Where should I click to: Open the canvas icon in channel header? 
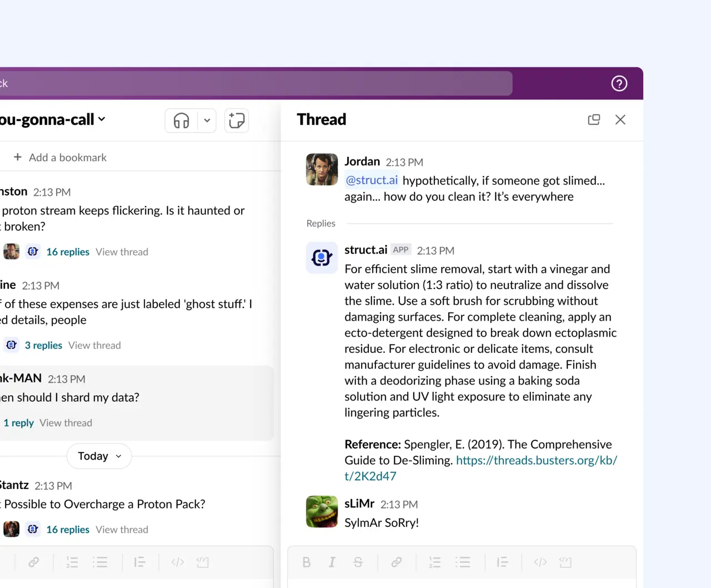coord(237,121)
